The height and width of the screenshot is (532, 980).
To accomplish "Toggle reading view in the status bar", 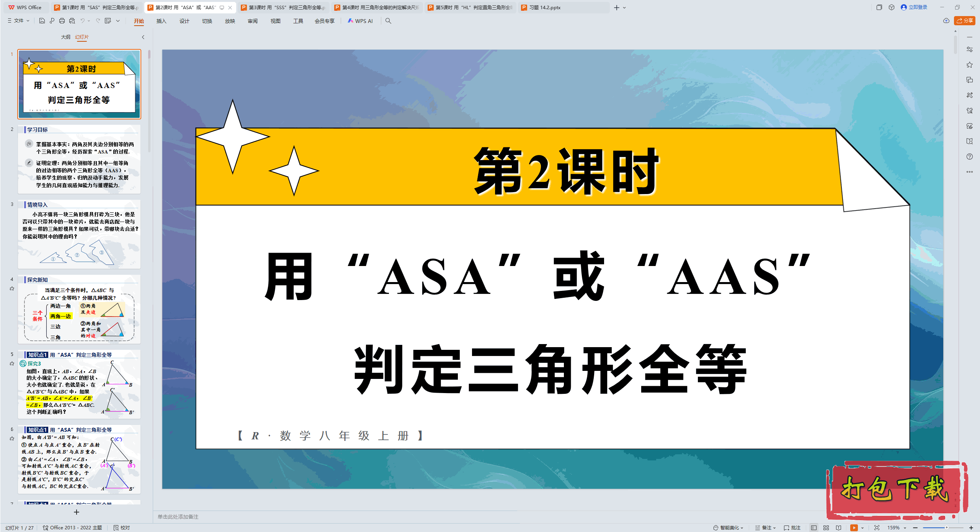I will 838,527.
